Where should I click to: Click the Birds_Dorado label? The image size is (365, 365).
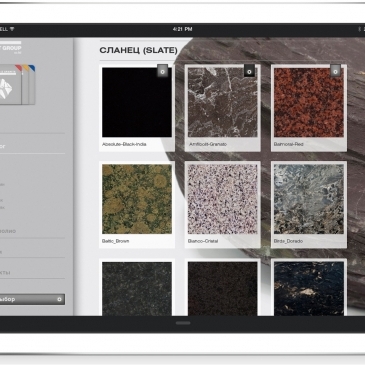[x=288, y=241]
